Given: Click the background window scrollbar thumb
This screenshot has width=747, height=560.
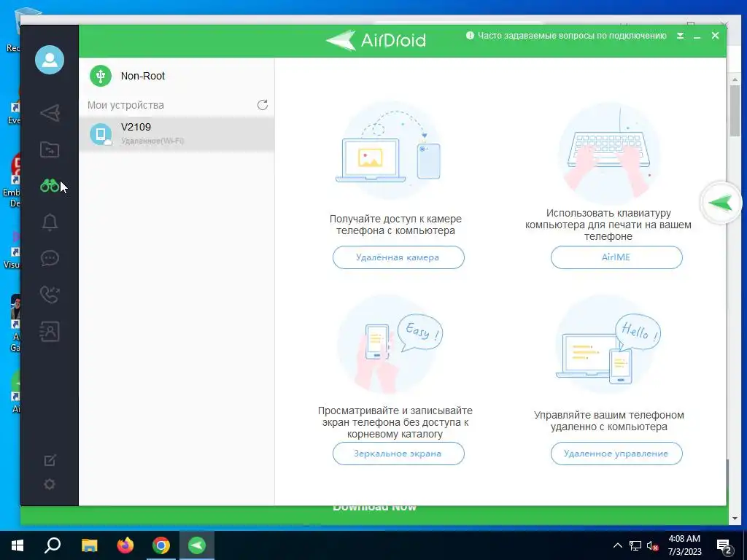Looking at the screenshot, I should pos(735,111).
